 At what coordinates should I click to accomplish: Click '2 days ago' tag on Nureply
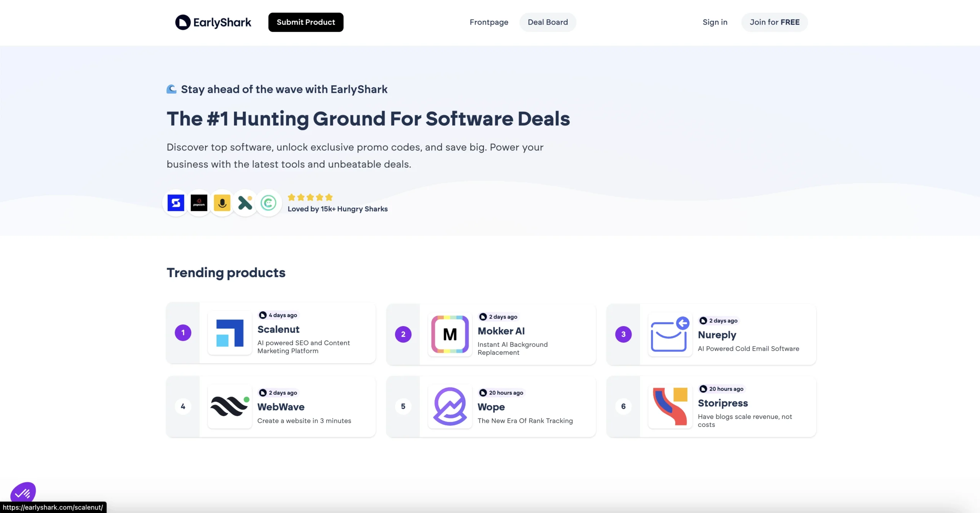pos(719,320)
